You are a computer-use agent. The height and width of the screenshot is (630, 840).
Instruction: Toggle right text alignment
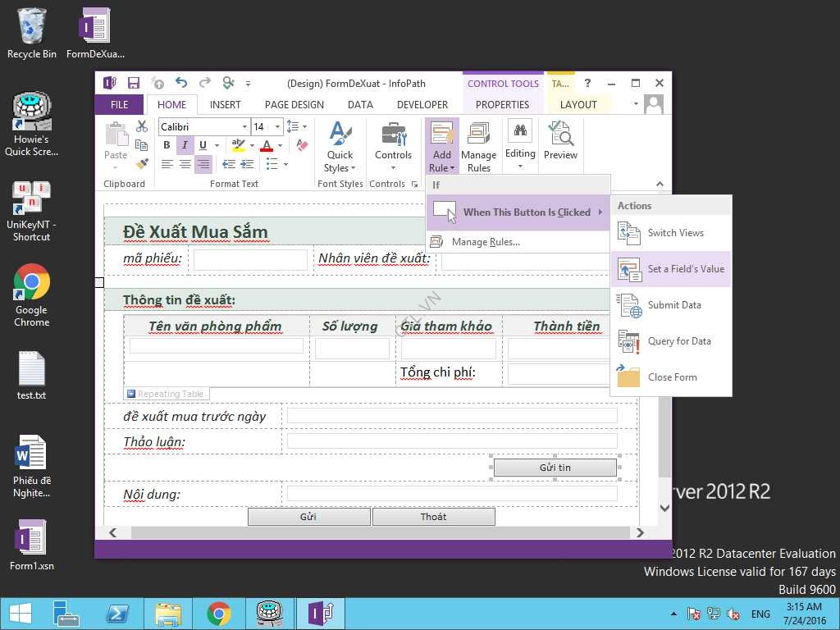tap(203, 164)
